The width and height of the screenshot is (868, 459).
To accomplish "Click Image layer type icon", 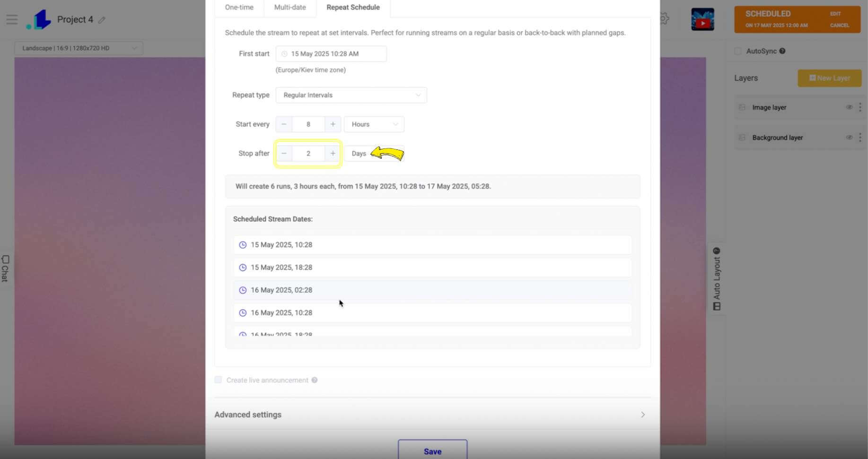I will coord(742,107).
